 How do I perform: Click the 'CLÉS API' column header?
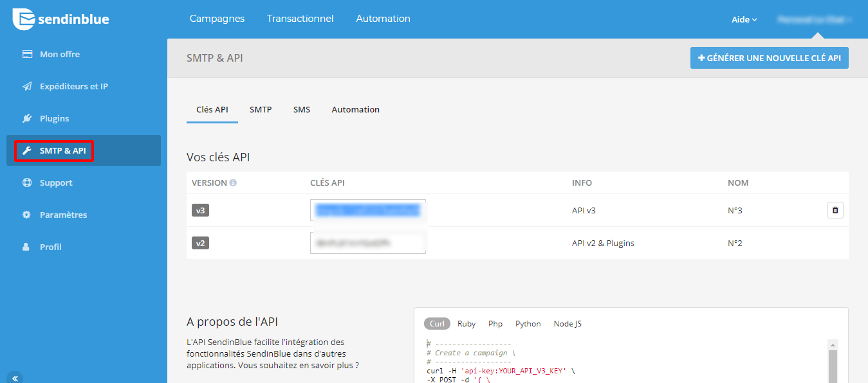pos(328,183)
